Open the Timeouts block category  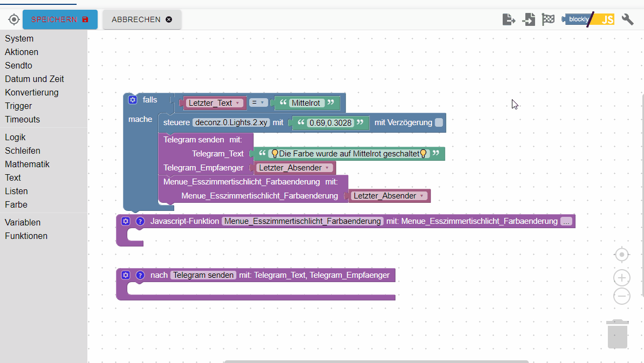pos(23,120)
